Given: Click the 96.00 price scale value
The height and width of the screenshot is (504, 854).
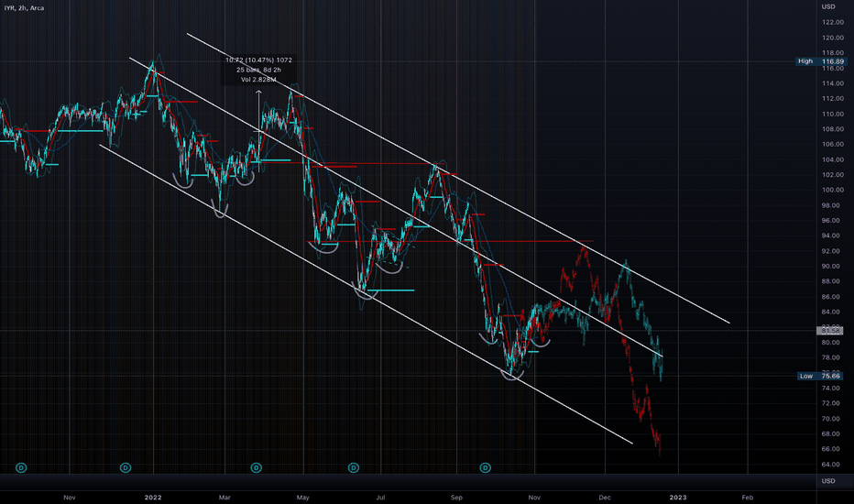Looking at the screenshot, I should coord(833,221).
